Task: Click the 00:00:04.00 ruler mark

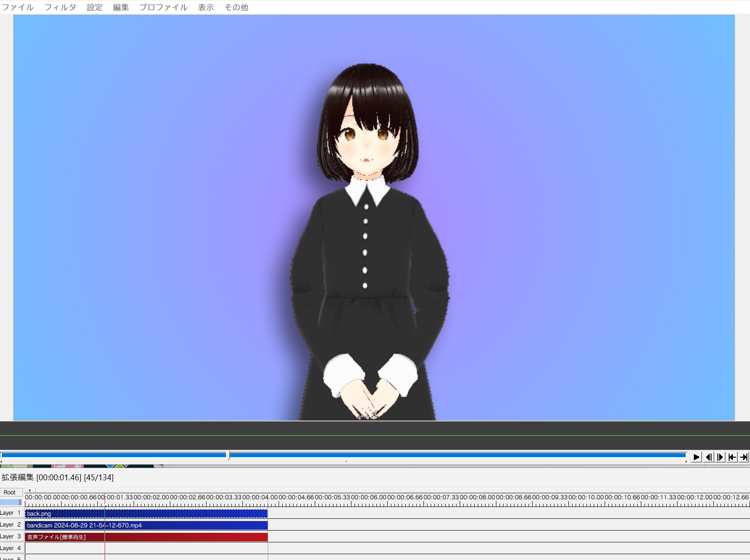Action: (260, 497)
